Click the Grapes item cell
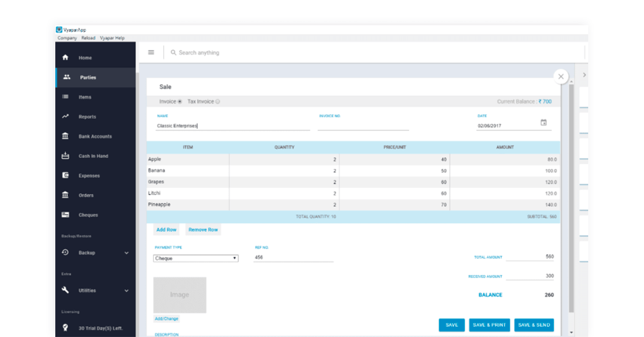The width and height of the screenshot is (644, 337). 188,182
